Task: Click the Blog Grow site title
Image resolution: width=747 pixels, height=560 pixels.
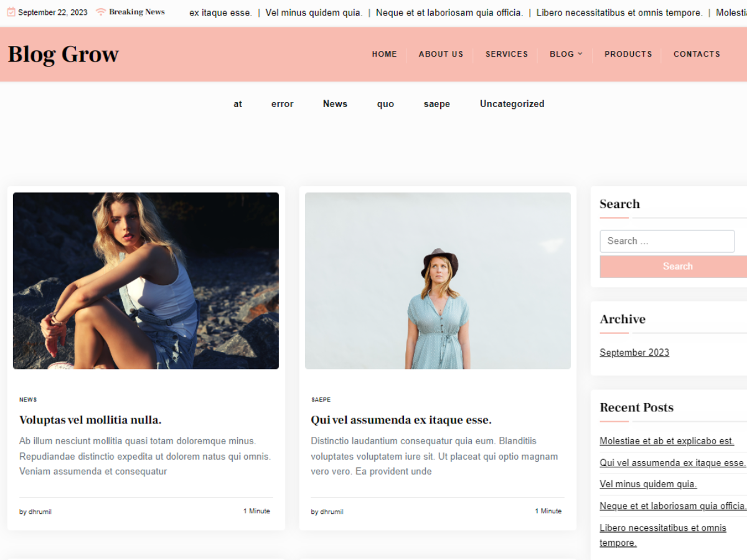Action: (x=62, y=54)
